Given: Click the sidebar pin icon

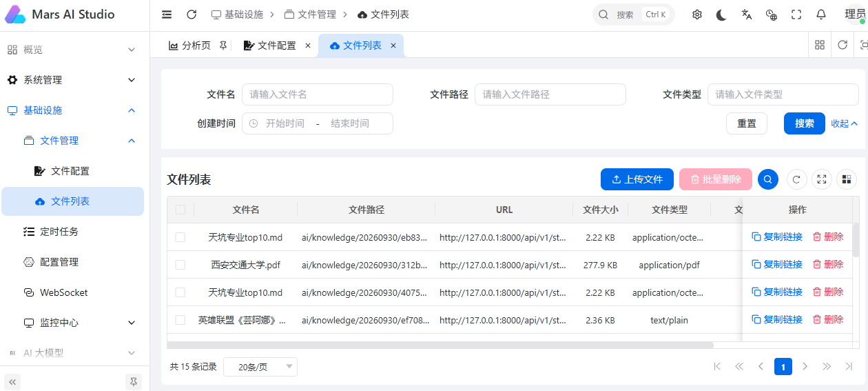Looking at the screenshot, I should [x=134, y=381].
